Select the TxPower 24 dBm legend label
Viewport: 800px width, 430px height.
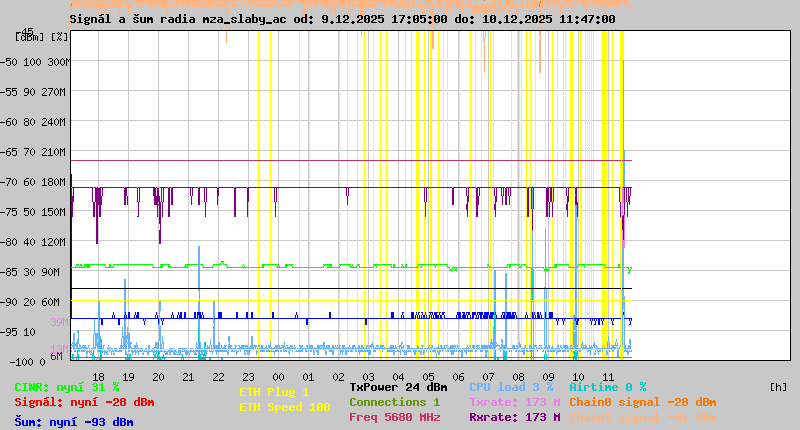coord(398,387)
